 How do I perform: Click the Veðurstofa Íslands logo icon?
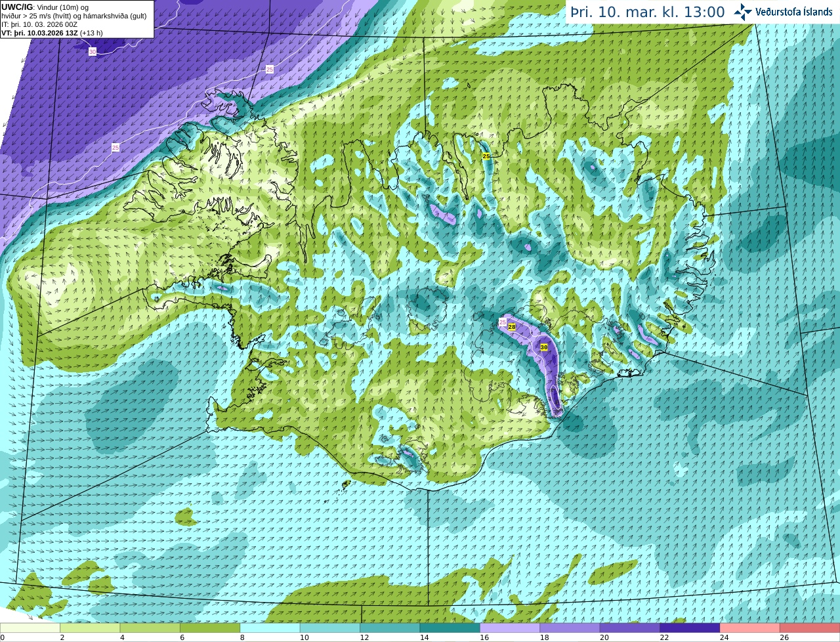(x=743, y=12)
